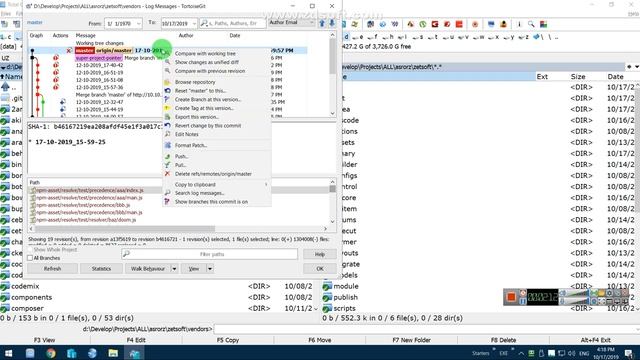Click the Walk Behaviour button
The width and height of the screenshot is (640, 360).
click(x=147, y=269)
